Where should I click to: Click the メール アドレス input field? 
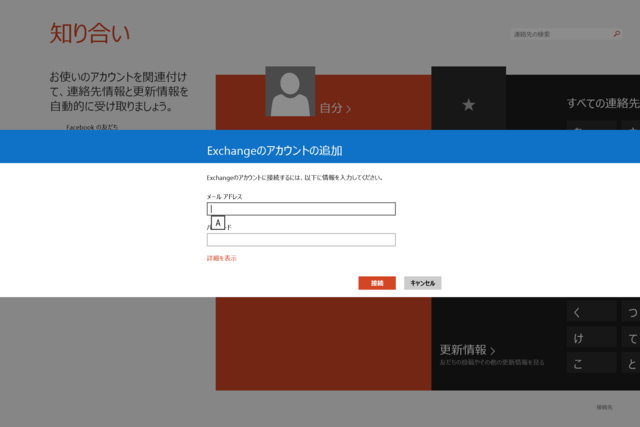click(301, 209)
